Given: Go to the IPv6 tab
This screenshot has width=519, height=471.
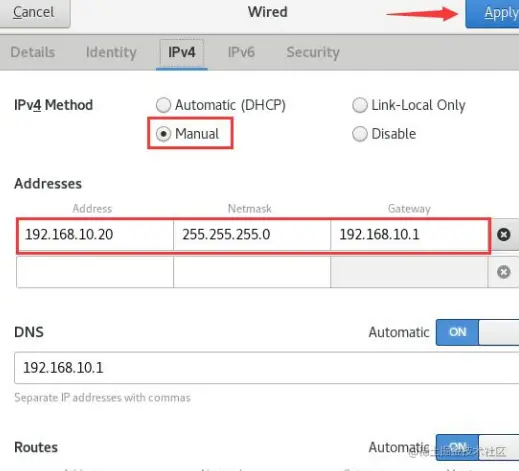Looking at the screenshot, I should (x=241, y=52).
